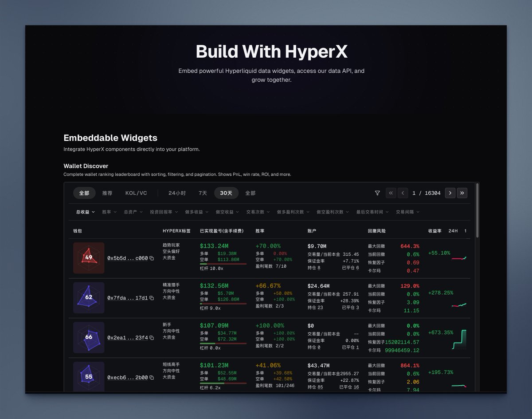Open wallet link 0xecb6...2b00
This screenshot has width=532, height=419.
coord(127,378)
